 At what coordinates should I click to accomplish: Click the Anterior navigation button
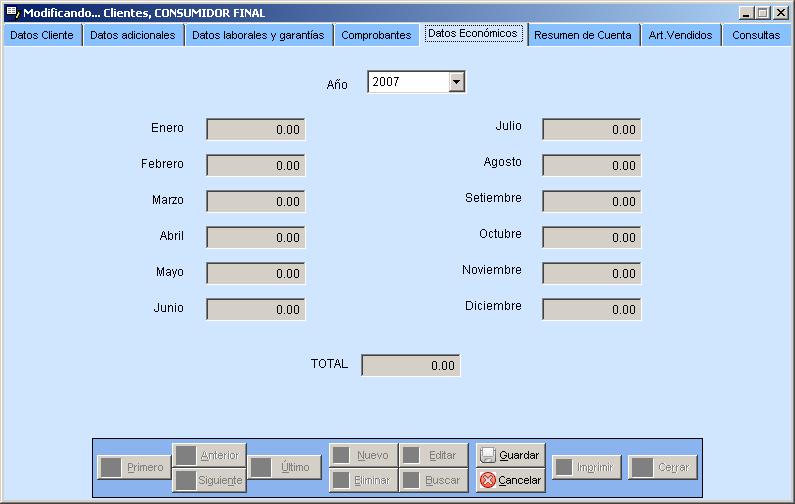pos(209,456)
